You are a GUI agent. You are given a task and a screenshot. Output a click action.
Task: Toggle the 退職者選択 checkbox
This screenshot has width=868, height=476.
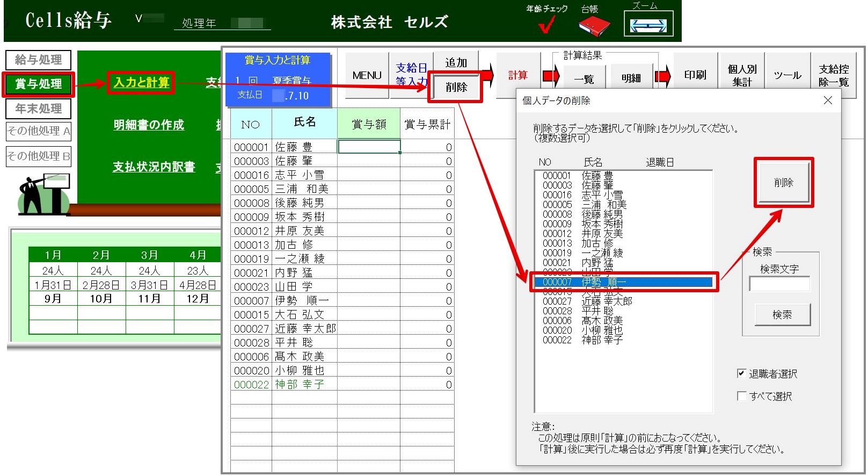[x=741, y=373]
